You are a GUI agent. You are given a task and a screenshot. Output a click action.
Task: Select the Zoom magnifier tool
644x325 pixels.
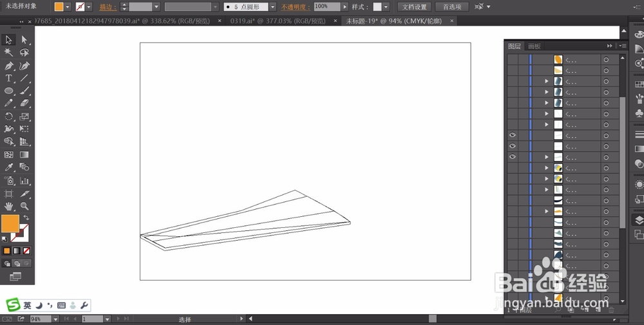pos(24,207)
